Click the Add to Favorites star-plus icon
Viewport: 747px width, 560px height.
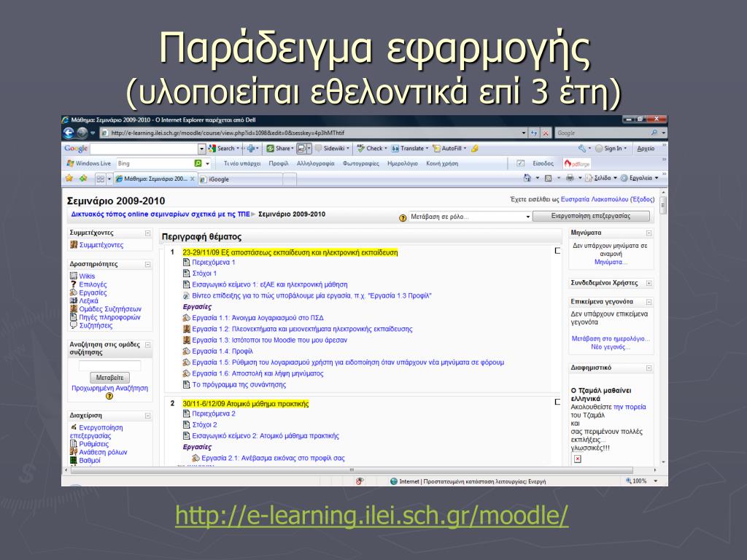point(83,178)
